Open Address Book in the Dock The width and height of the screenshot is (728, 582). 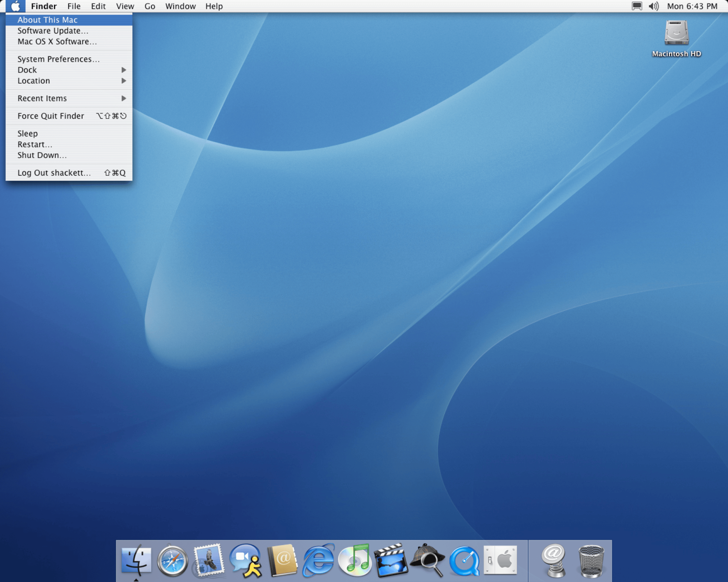(x=283, y=560)
